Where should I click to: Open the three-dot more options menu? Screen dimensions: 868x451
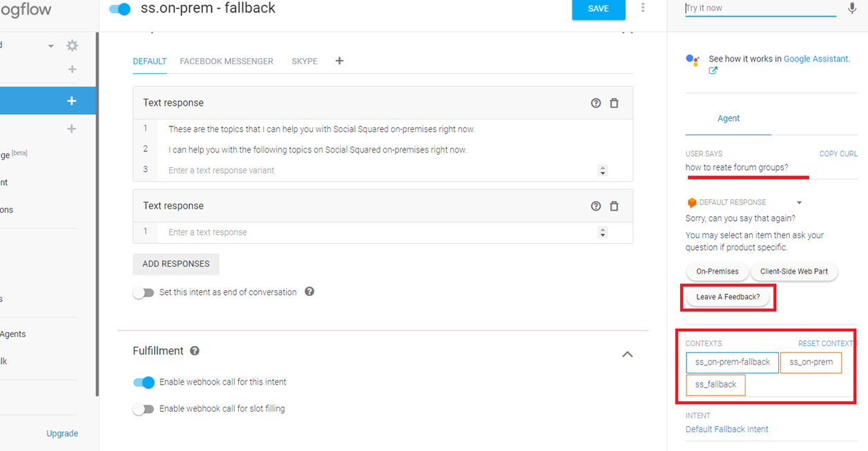coord(643,8)
